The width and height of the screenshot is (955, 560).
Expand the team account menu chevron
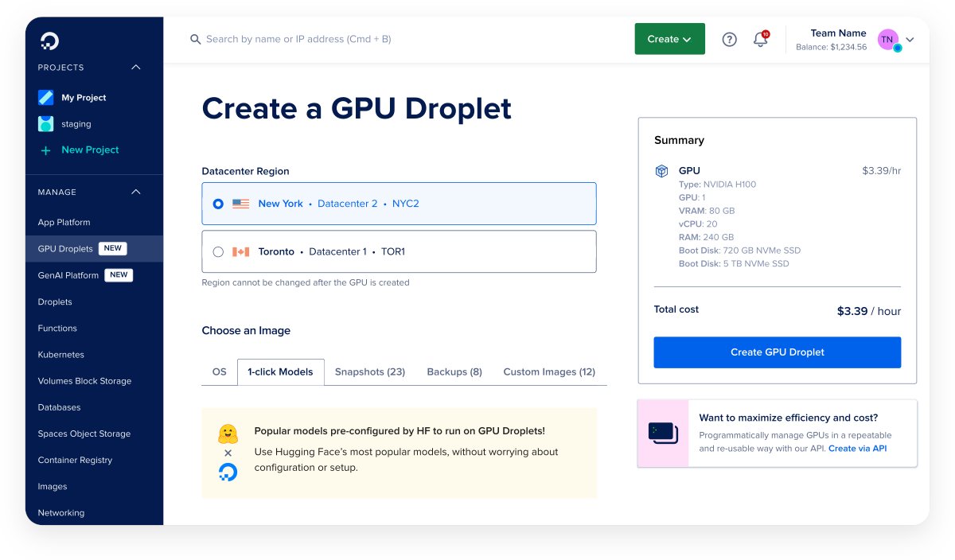pos(910,40)
